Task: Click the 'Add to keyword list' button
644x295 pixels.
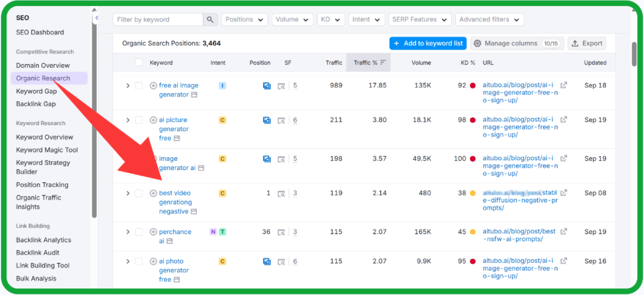Action: [428, 44]
